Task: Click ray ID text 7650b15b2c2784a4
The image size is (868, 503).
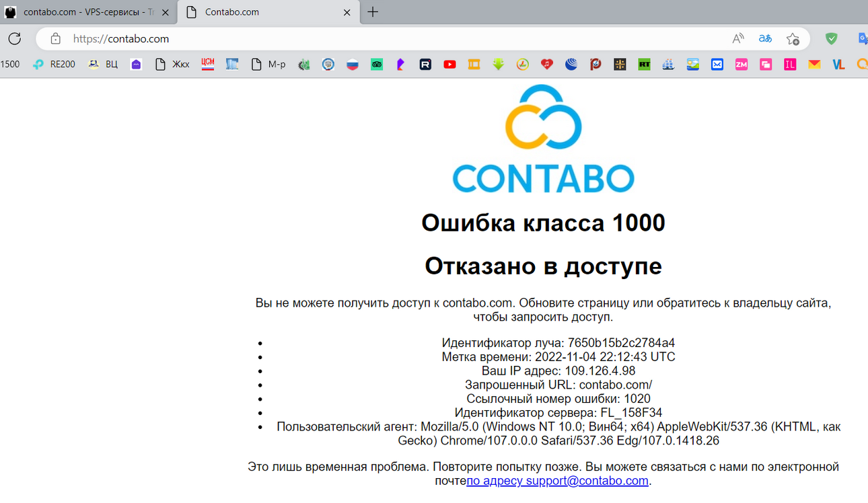Action: pos(622,343)
